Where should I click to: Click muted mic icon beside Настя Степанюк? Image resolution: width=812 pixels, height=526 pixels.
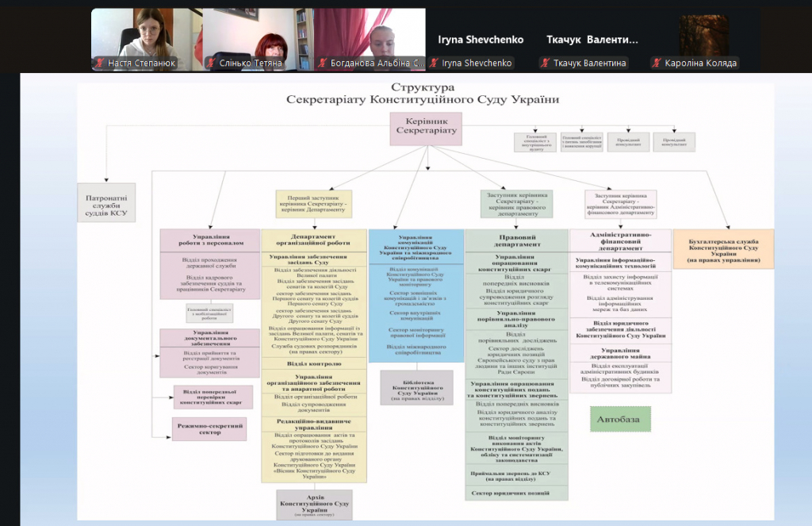[x=100, y=63]
